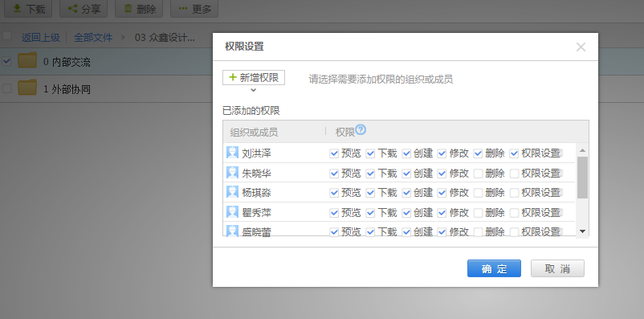
Task: Click the permissions list scrollbar thumb
Action: [582, 177]
